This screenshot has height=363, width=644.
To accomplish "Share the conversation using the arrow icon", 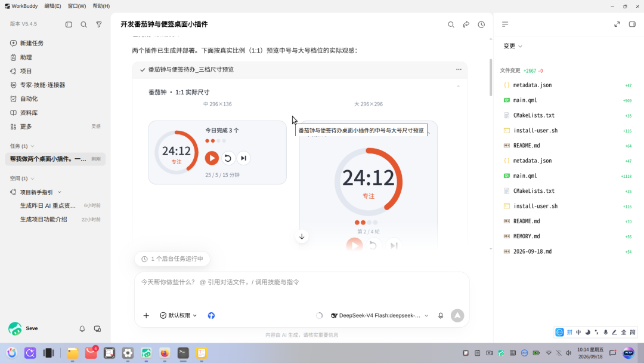I will [466, 24].
